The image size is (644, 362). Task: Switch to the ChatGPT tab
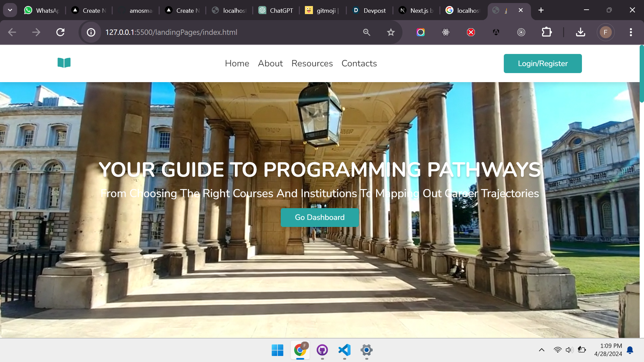tap(276, 10)
